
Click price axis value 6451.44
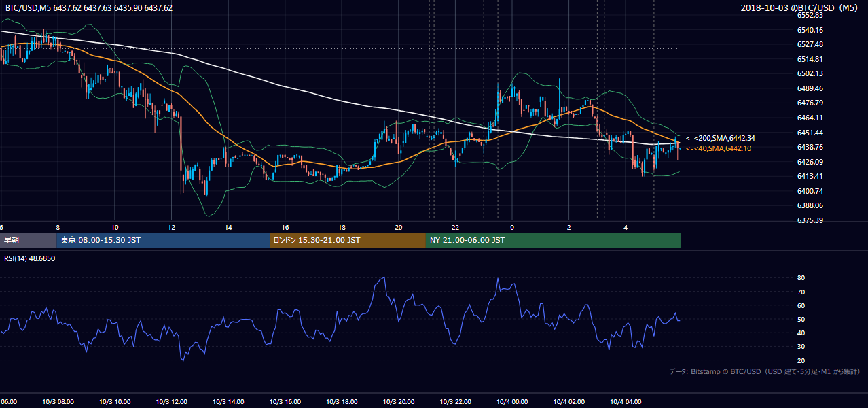click(x=810, y=133)
